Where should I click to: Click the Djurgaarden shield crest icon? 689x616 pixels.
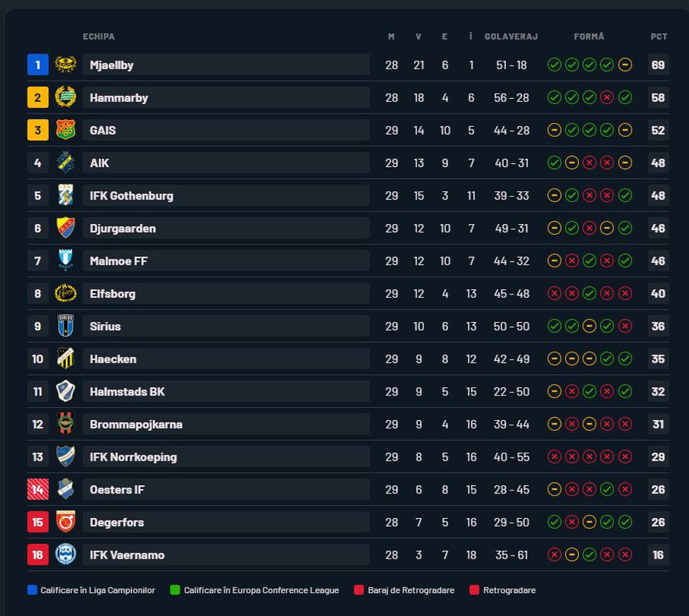tap(66, 228)
